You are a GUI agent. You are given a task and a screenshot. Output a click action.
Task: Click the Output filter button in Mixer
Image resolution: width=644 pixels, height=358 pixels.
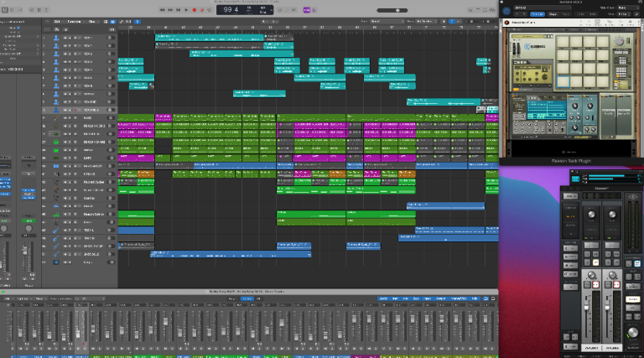[441, 298]
